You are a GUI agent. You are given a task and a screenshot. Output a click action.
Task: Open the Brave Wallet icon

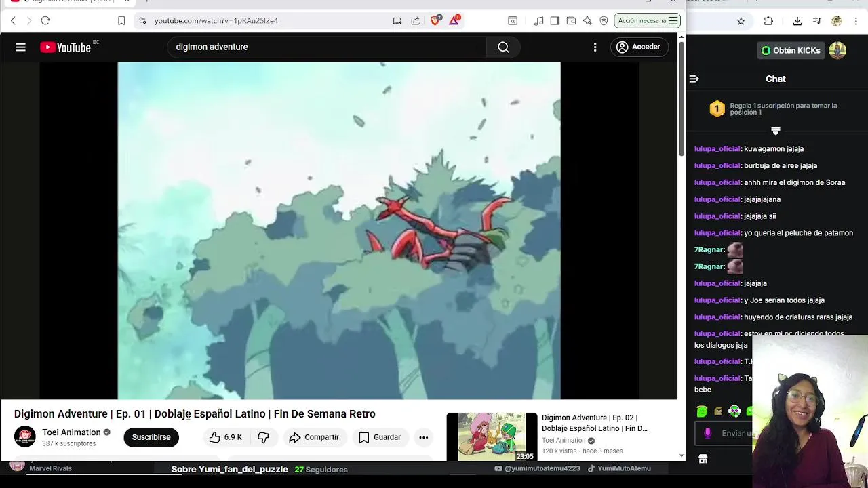coord(571,20)
